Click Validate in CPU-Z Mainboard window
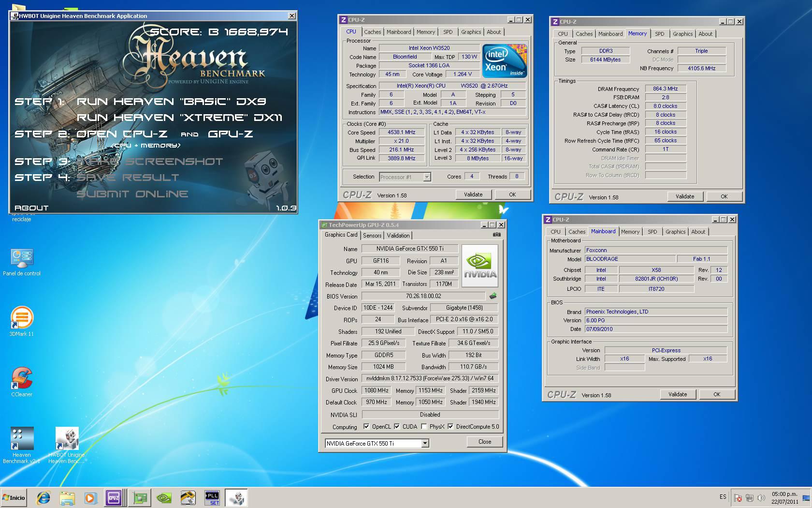 click(x=678, y=394)
